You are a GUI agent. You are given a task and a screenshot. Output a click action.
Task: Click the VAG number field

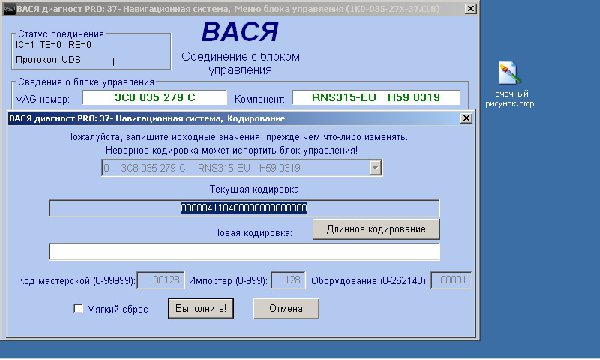155,98
